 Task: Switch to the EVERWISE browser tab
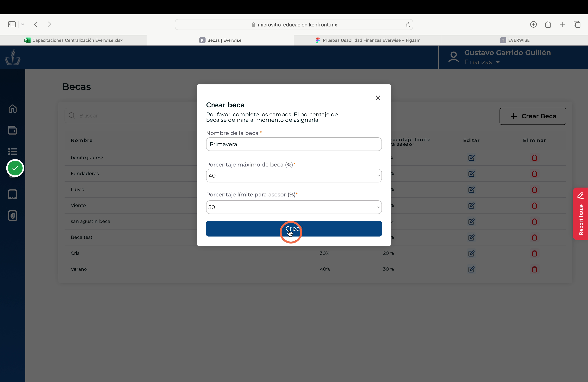(x=515, y=40)
